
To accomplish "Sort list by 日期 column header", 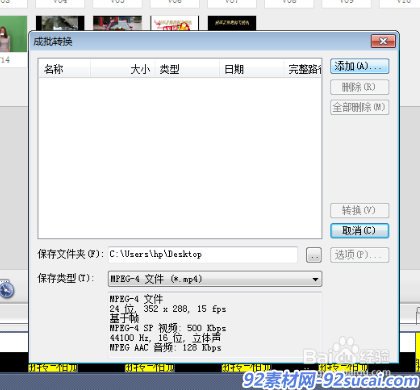I will 252,69.
